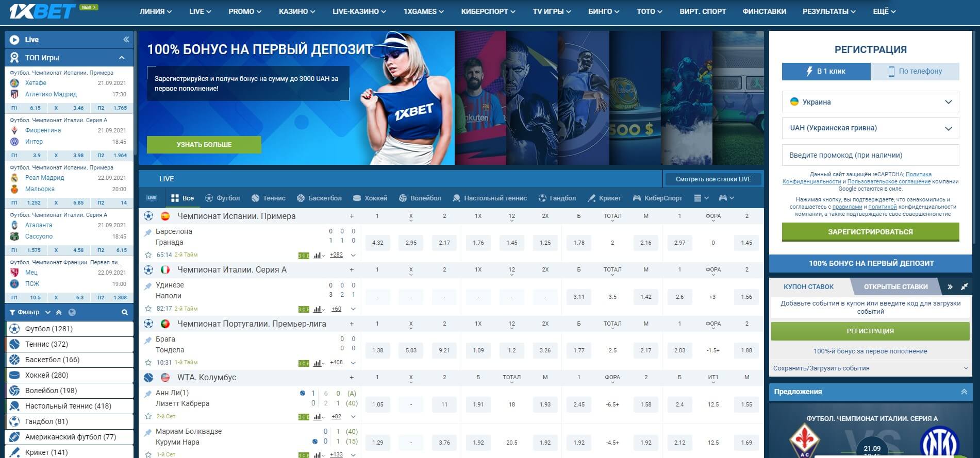Open the gamepad icon menu in sports bar
Image resolution: width=980 pixels, height=458 pixels.
726,198
